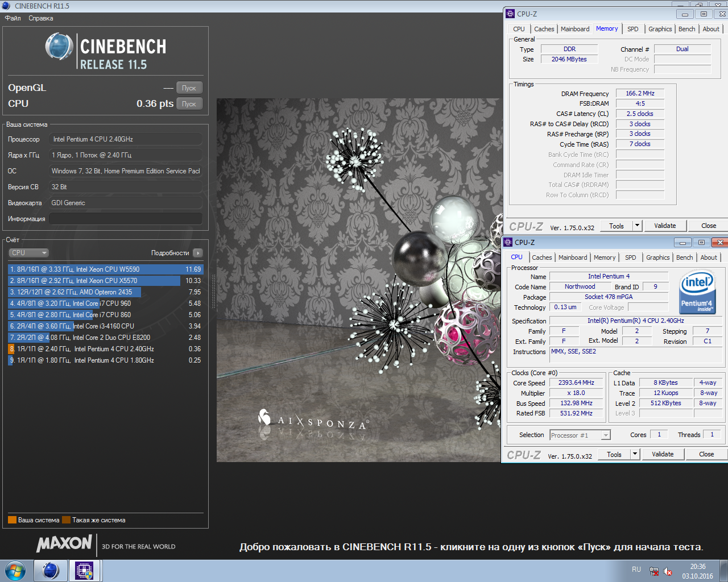Click the volume muted tray icon
The width and height of the screenshot is (728, 582).
point(668,571)
